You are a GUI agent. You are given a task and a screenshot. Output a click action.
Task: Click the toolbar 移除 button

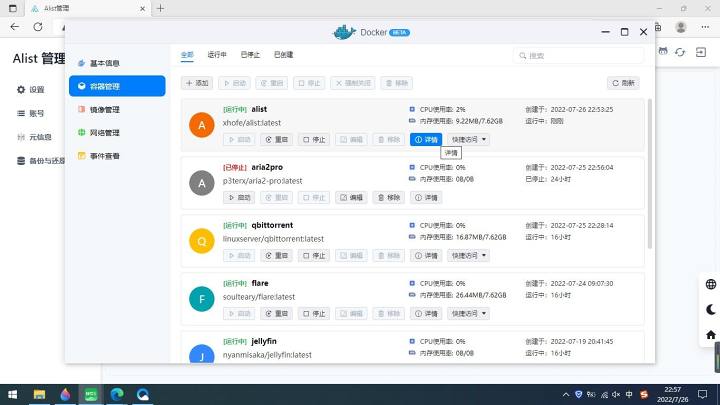click(x=397, y=83)
